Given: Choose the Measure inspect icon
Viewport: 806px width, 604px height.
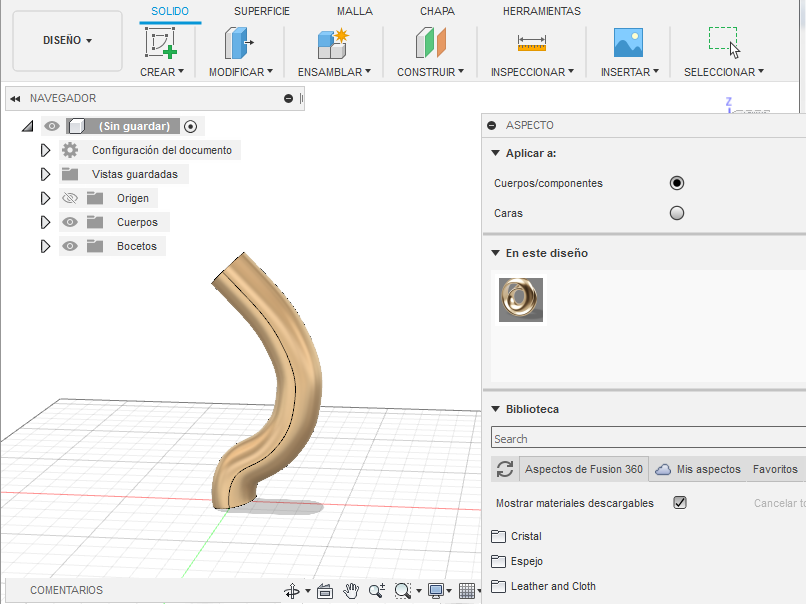Looking at the screenshot, I should tap(532, 43).
